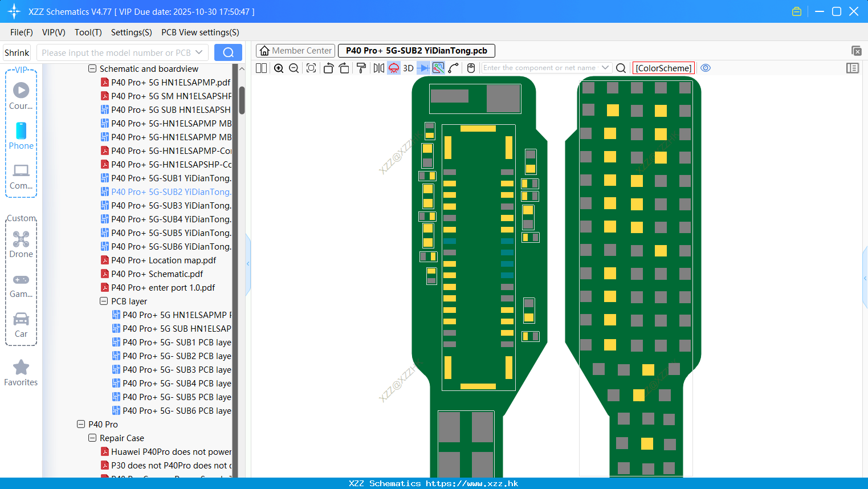Image resolution: width=868 pixels, height=489 pixels.
Task: Toggle the diode signal arrow icon
Action: coord(423,68)
